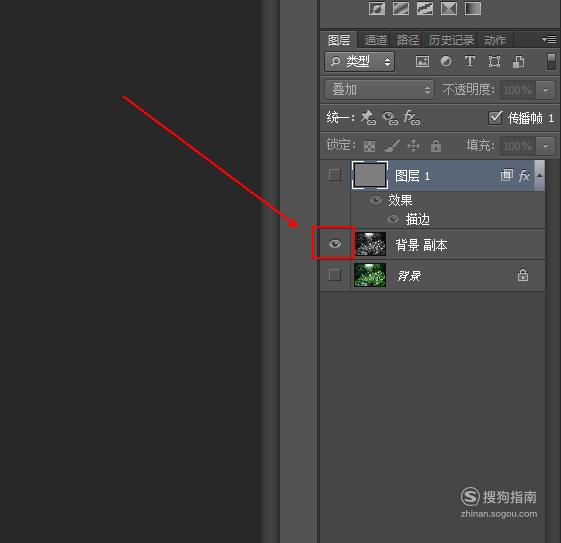Click the frame link icon on 图层 1

pyautogui.click(x=507, y=175)
